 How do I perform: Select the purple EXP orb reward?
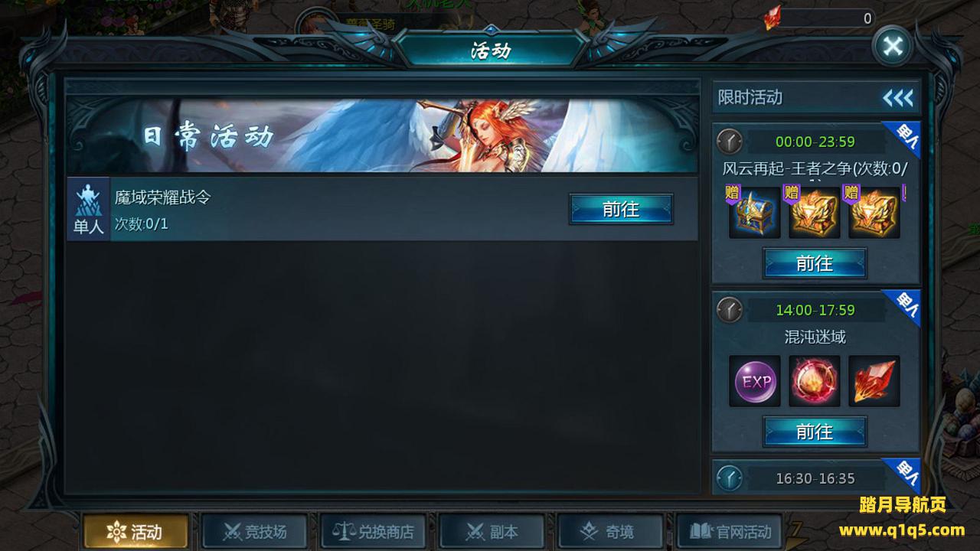point(755,381)
